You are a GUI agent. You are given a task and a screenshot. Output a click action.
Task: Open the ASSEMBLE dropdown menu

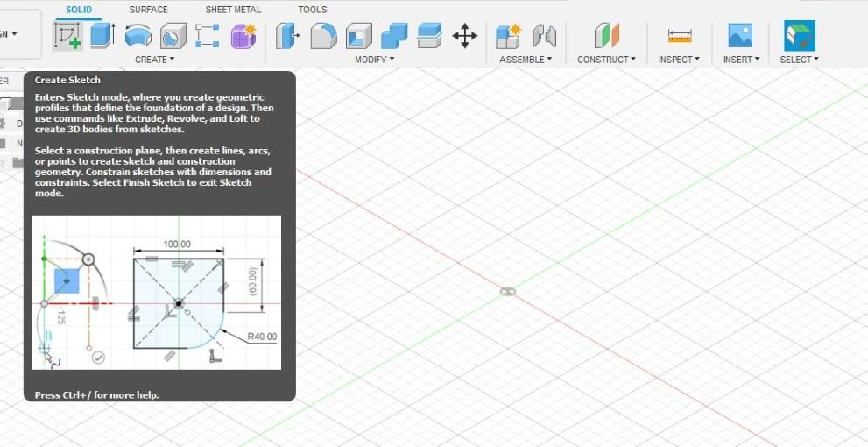point(526,60)
